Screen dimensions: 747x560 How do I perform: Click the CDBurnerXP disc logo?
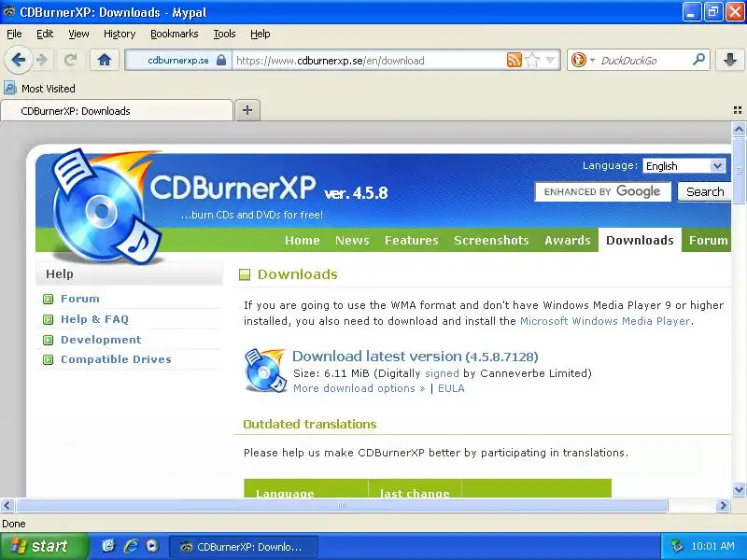106,207
